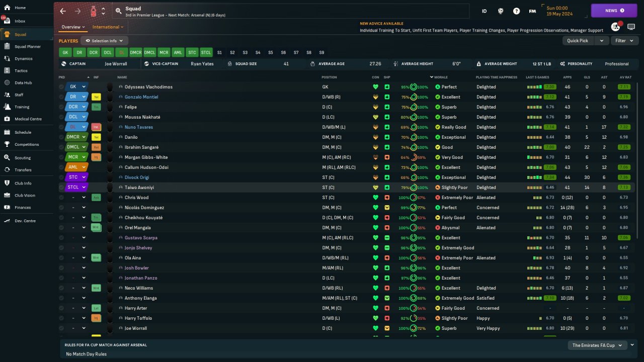Toggle the pick checkbox for Taiwo Awoniyi

pos(61,188)
